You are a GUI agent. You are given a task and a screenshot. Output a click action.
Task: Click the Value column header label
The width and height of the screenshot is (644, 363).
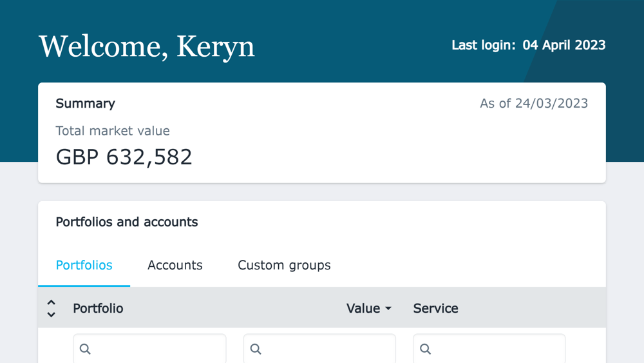pyautogui.click(x=363, y=308)
